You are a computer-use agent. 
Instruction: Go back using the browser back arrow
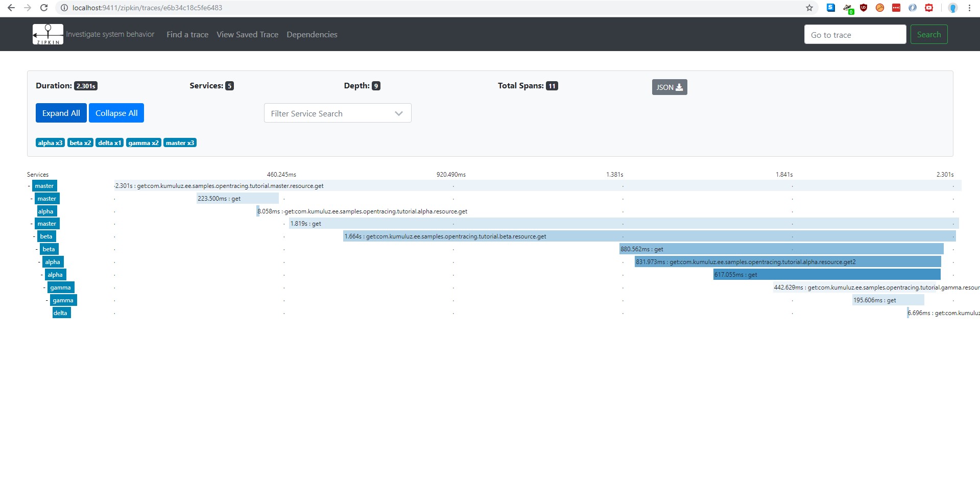point(11,8)
